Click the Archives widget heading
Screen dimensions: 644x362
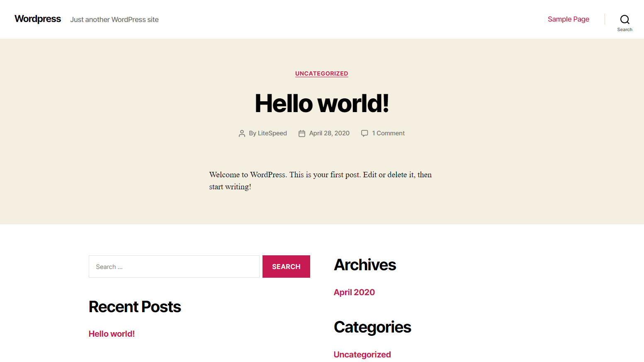pos(365,265)
